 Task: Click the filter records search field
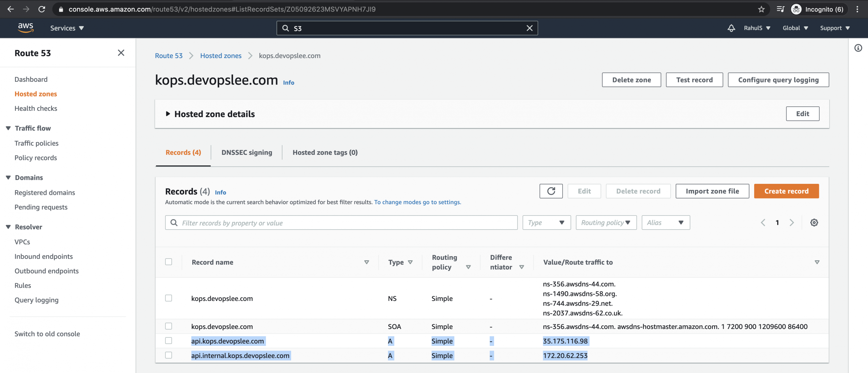(x=341, y=223)
